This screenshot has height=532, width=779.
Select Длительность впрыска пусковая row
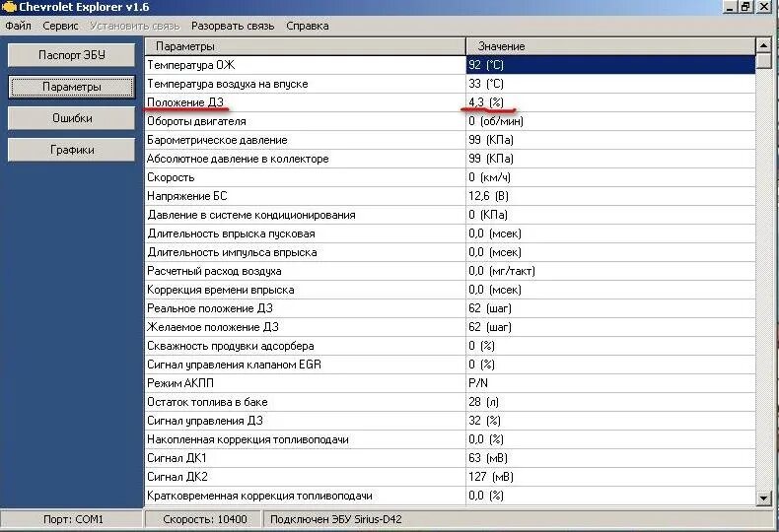(450, 233)
